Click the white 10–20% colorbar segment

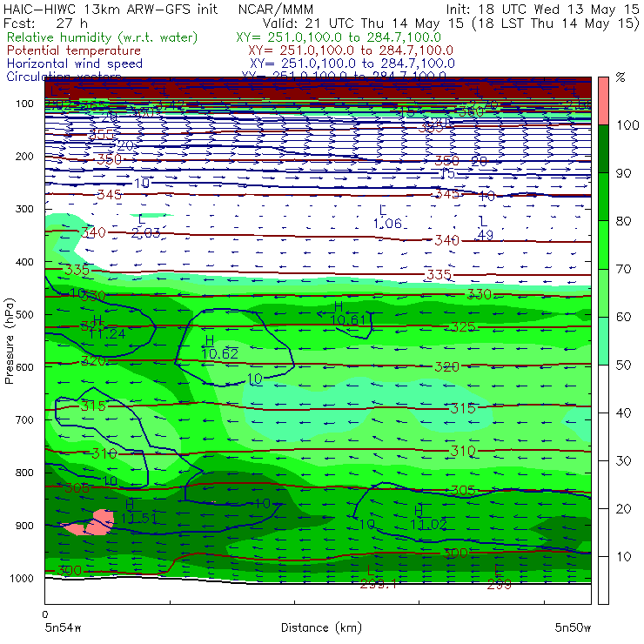click(x=603, y=533)
